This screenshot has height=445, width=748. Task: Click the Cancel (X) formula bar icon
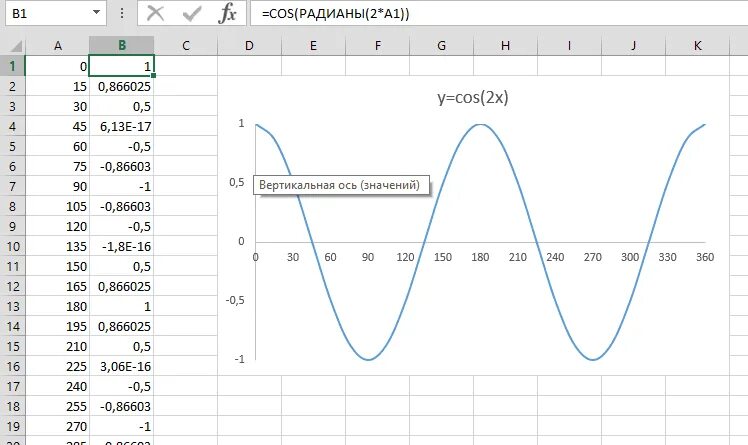156,13
